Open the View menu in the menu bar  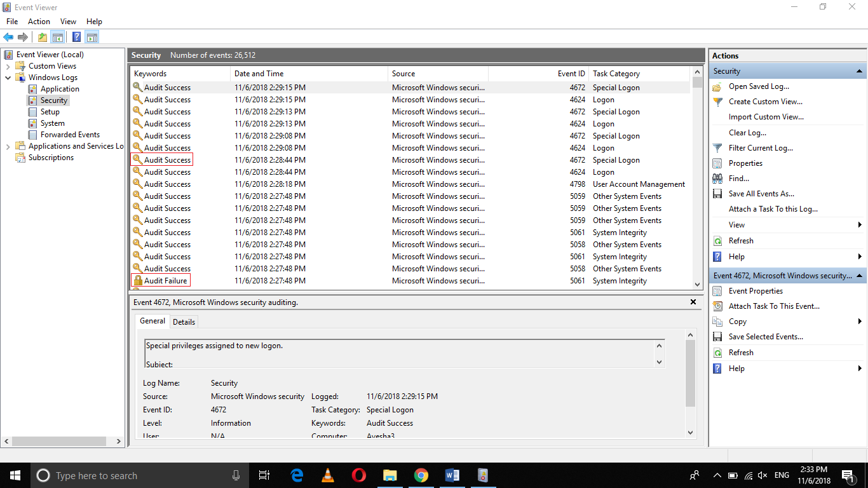68,22
